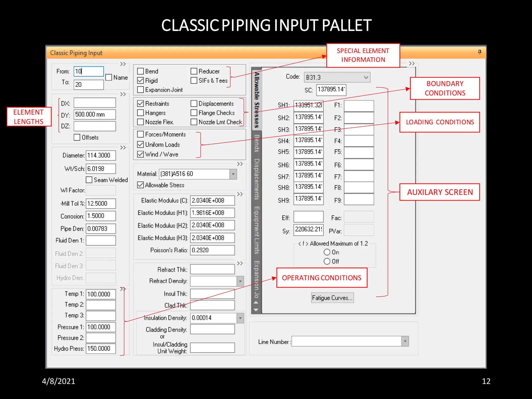Select the Off radio button for f allowed maximum
The width and height of the screenshot is (532, 399).
pyautogui.click(x=327, y=261)
